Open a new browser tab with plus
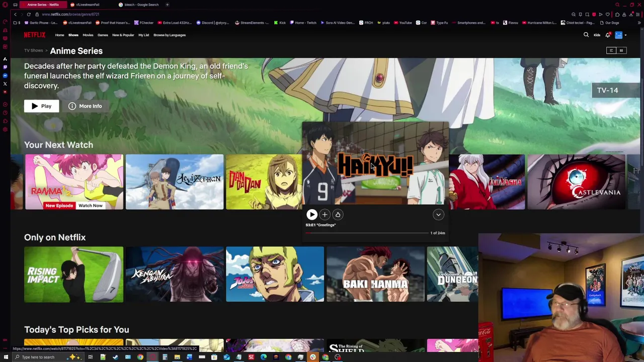Screen dimensions: 644x362 click(x=167, y=5)
